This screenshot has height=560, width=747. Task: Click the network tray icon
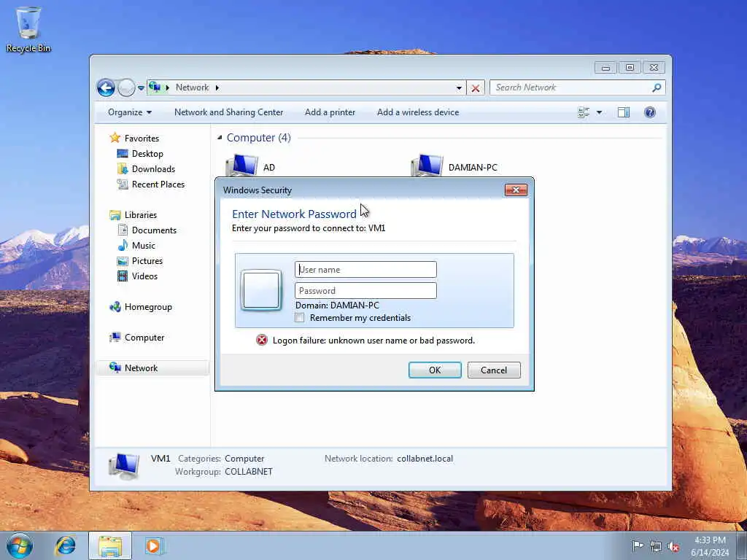pos(656,547)
